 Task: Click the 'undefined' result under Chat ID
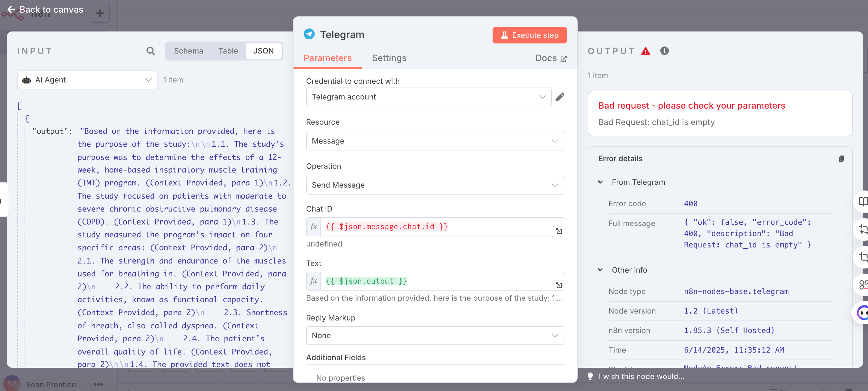324,244
